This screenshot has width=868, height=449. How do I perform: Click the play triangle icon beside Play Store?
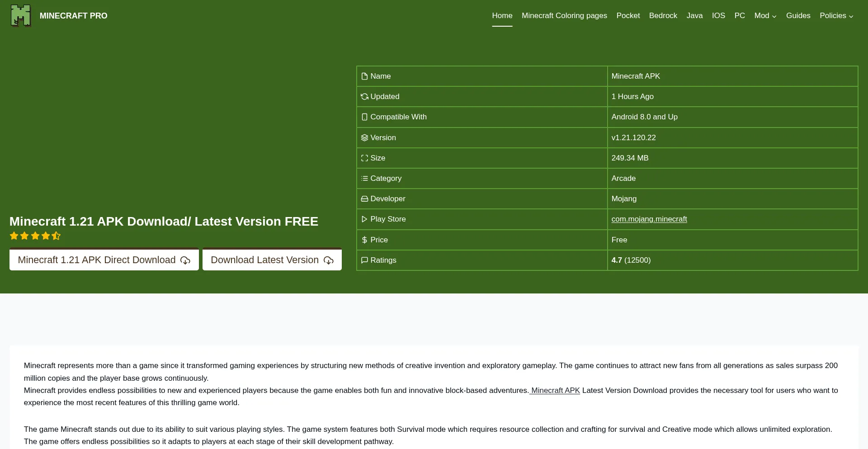click(364, 219)
